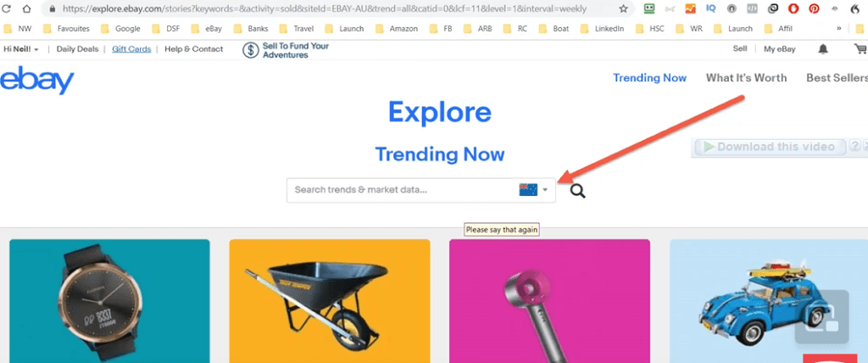Open the Gift Cards link

point(131,49)
